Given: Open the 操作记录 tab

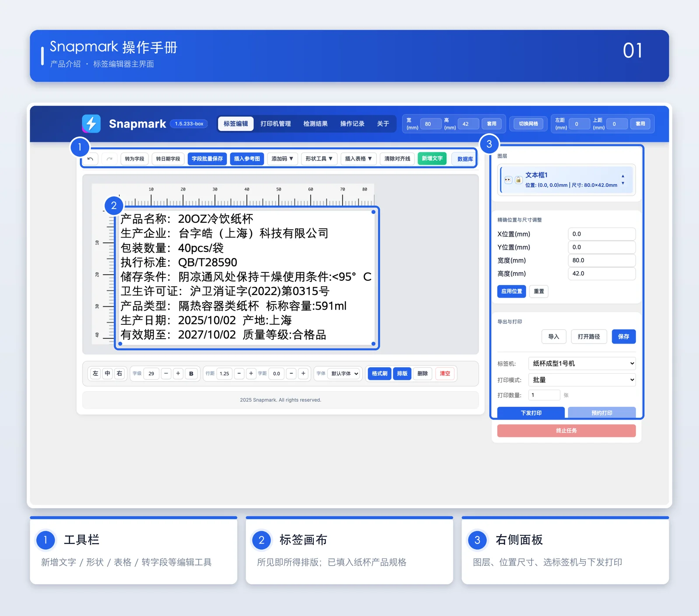Looking at the screenshot, I should [352, 124].
